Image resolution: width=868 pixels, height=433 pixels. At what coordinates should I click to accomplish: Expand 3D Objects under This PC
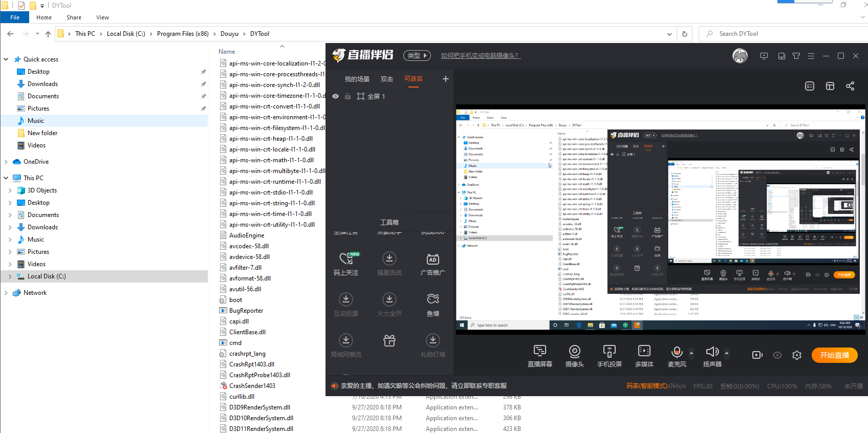pos(10,190)
